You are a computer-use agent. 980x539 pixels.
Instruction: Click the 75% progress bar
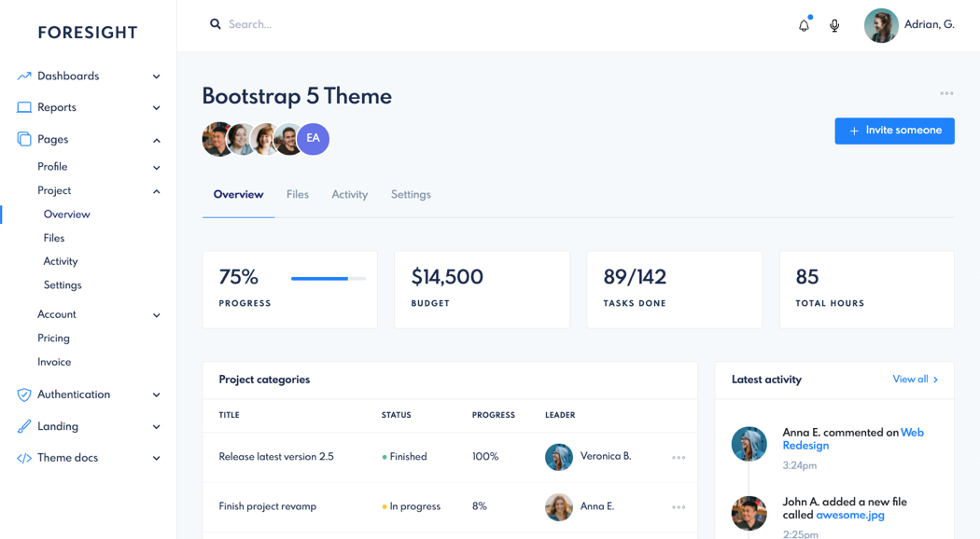(x=328, y=278)
